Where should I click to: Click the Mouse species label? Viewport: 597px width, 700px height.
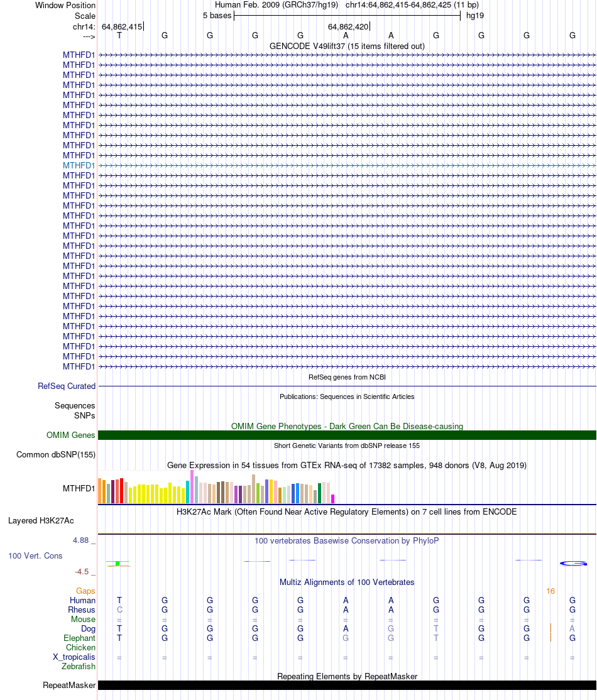point(83,619)
